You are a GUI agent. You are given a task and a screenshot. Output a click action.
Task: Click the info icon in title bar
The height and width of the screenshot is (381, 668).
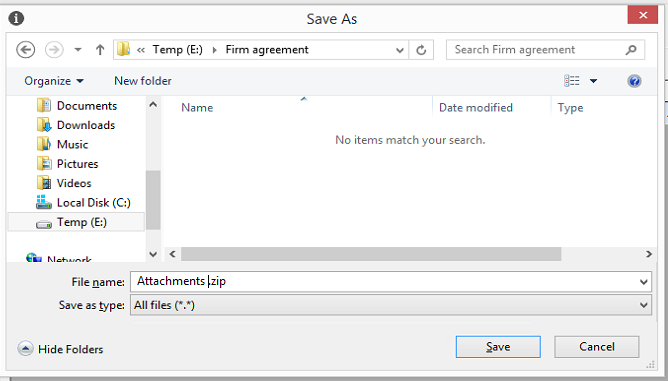tap(16, 18)
